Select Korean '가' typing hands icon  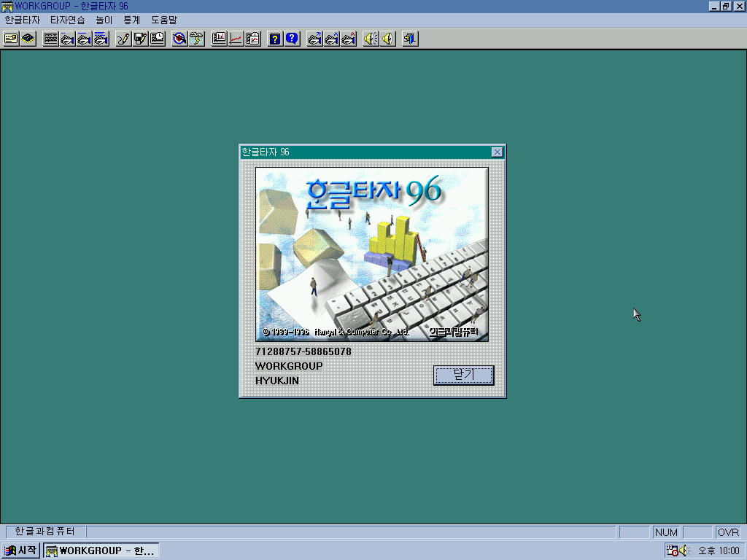[x=314, y=39]
